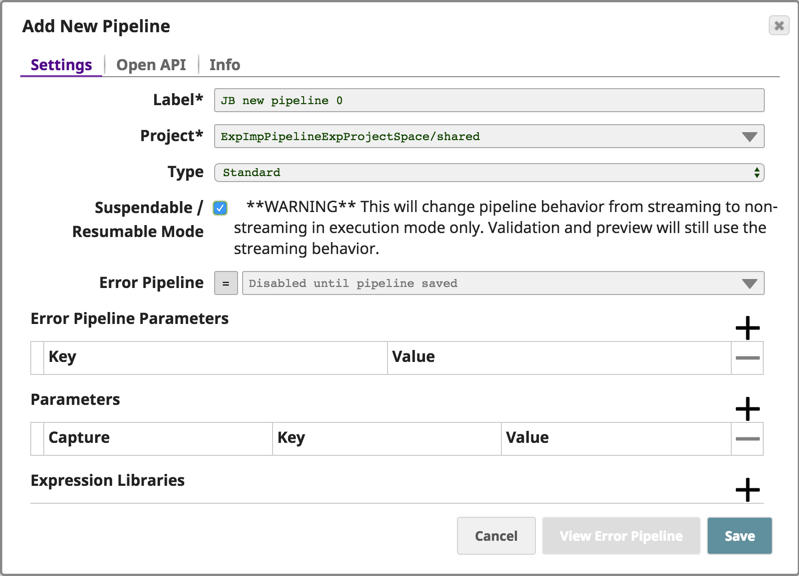Toggle expression mode for Error Pipeline

coord(226,283)
